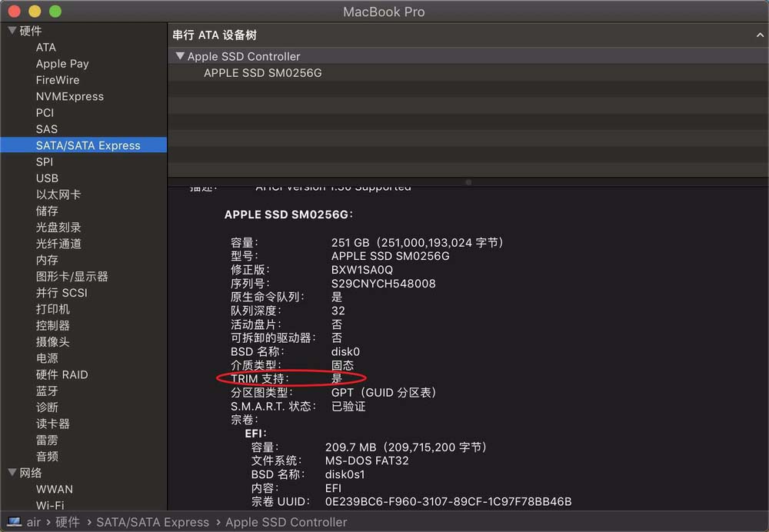View FireWire device details
Viewport: 769px width, 532px height.
57,79
